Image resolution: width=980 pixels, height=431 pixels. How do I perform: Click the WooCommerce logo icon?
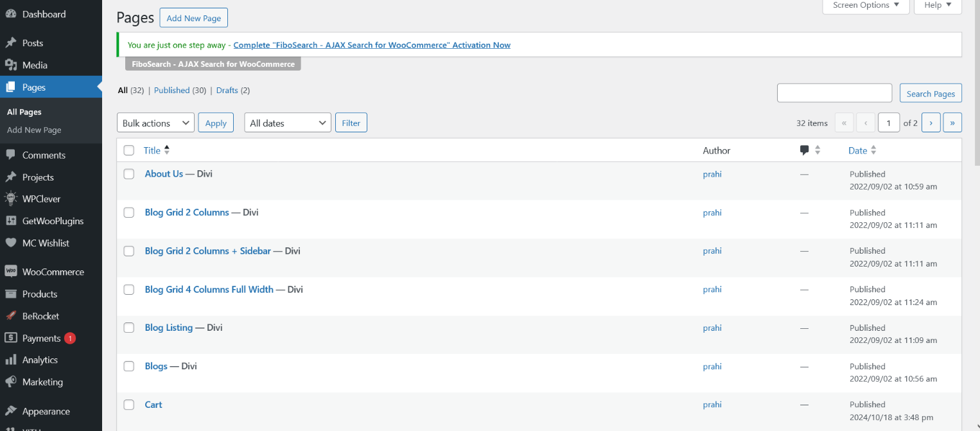click(11, 272)
